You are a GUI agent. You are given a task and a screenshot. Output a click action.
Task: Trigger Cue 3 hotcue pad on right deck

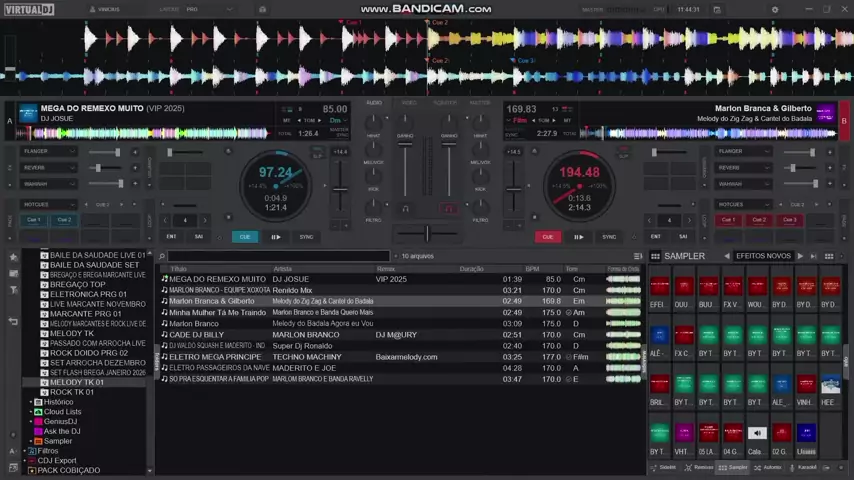click(790, 220)
